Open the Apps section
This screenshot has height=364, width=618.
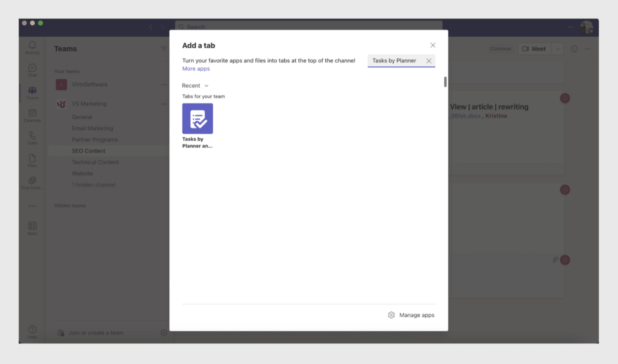(32, 227)
